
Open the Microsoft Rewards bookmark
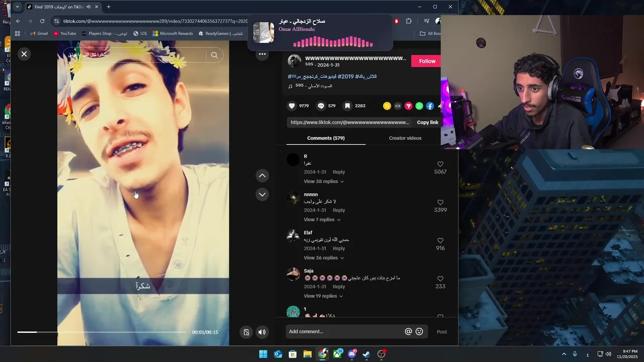click(x=173, y=34)
